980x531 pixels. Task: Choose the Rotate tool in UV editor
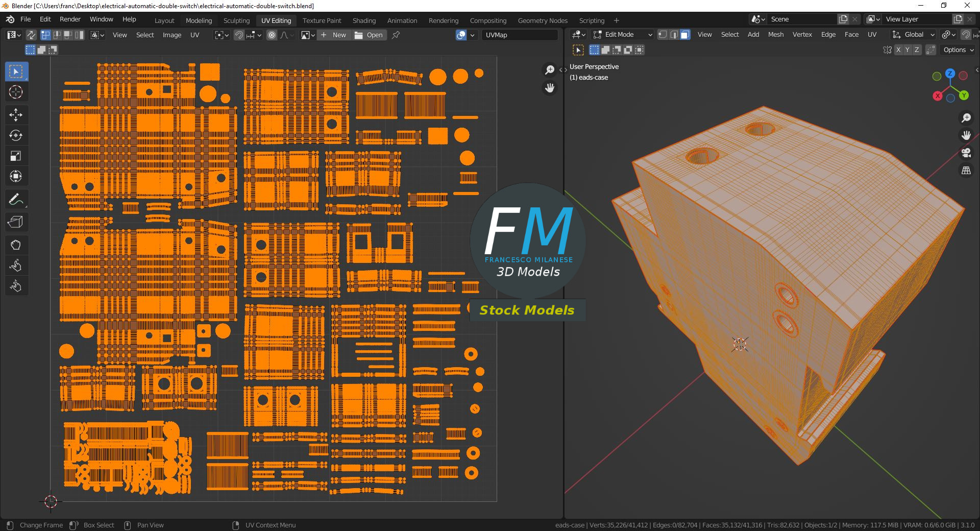[x=16, y=135]
